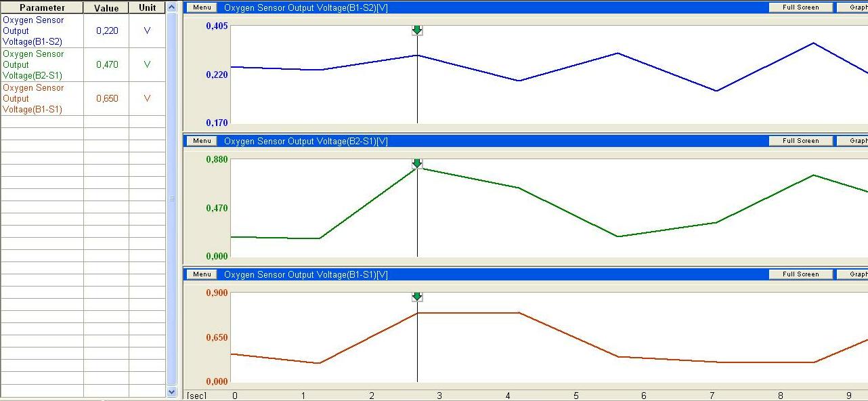Expand the B2-S1 graph to Full Screen
The image size is (868, 401).
[x=800, y=141]
